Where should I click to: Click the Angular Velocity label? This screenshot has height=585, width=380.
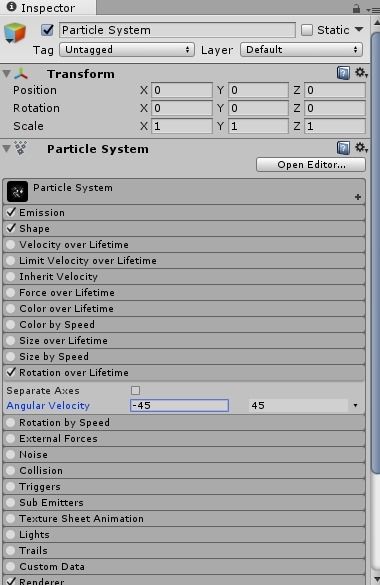pos(48,406)
